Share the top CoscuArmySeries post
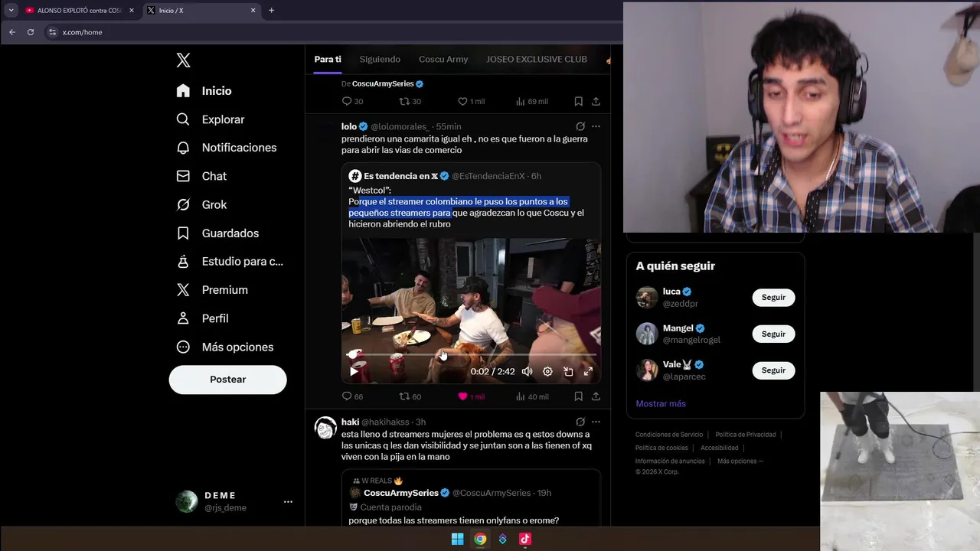The height and width of the screenshot is (551, 980). tap(596, 101)
